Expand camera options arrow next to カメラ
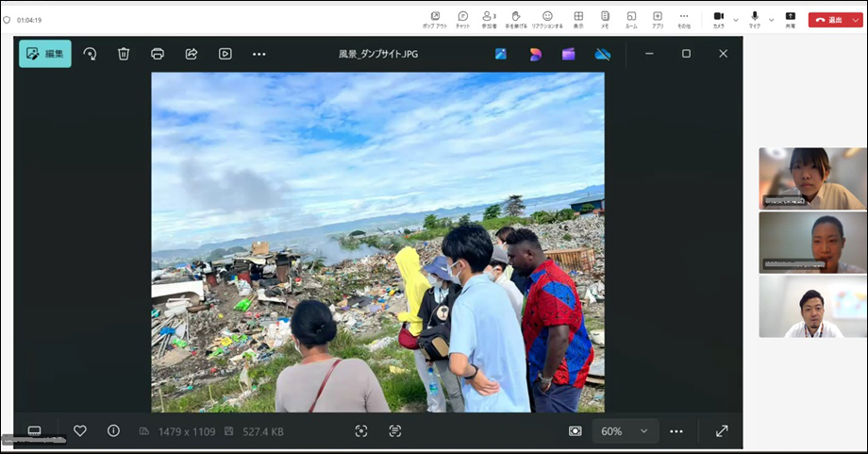Image resolution: width=868 pixels, height=454 pixels. point(736,20)
